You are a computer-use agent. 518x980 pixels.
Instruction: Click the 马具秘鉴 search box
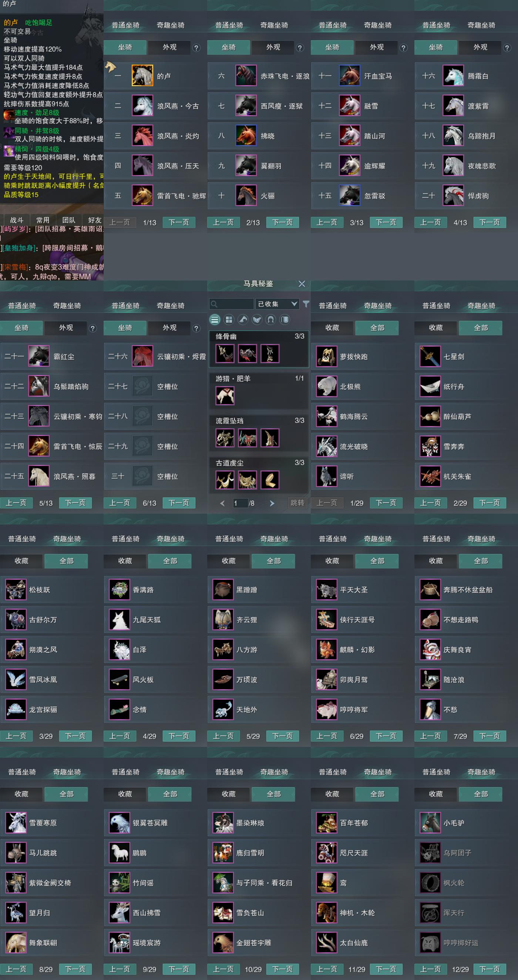(231, 303)
